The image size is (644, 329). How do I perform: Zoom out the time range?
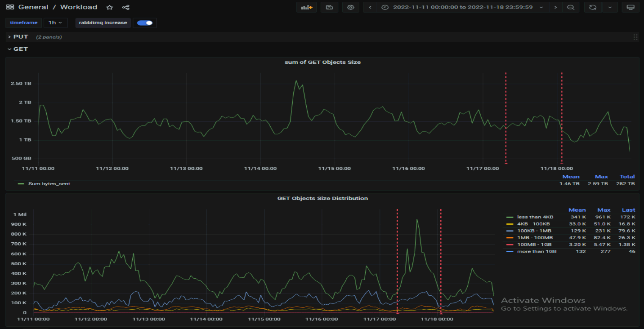tap(570, 7)
